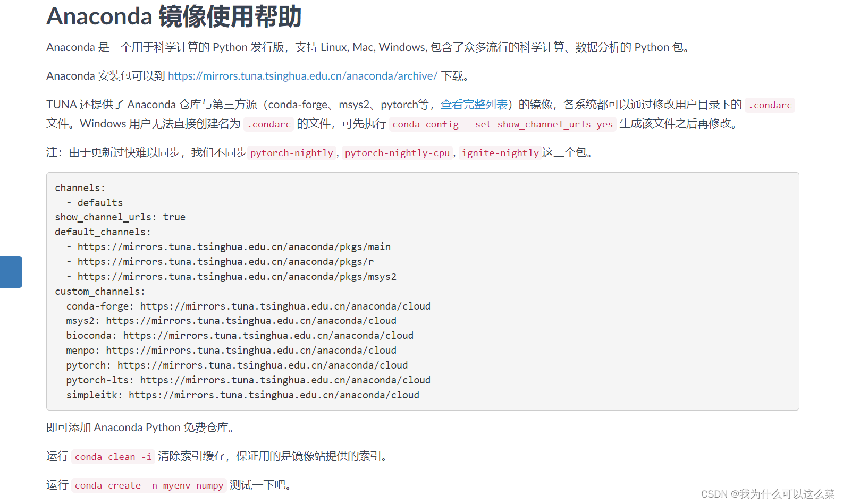The image size is (843, 504).
Task: Click the pytorch: channel line
Action: tap(237, 365)
